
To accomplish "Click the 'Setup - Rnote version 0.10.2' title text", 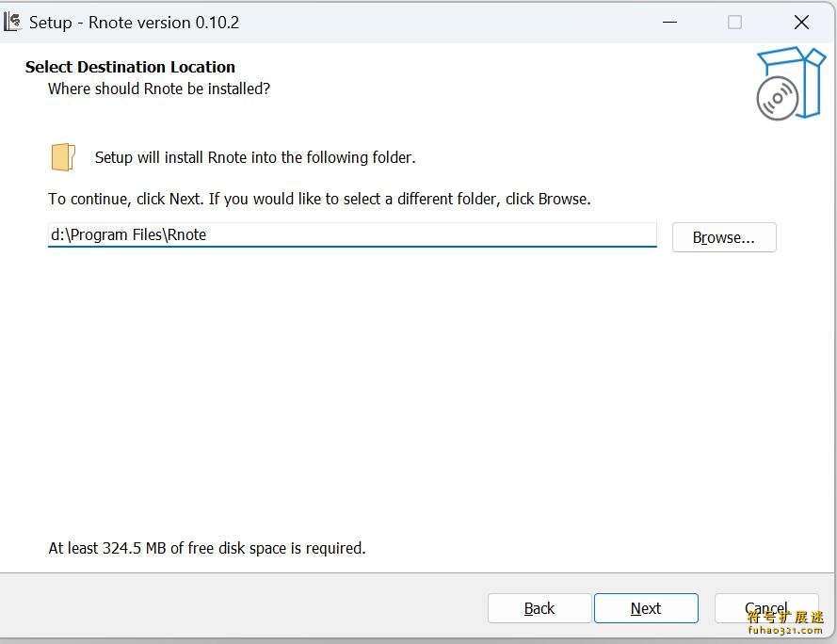I will pos(134,23).
